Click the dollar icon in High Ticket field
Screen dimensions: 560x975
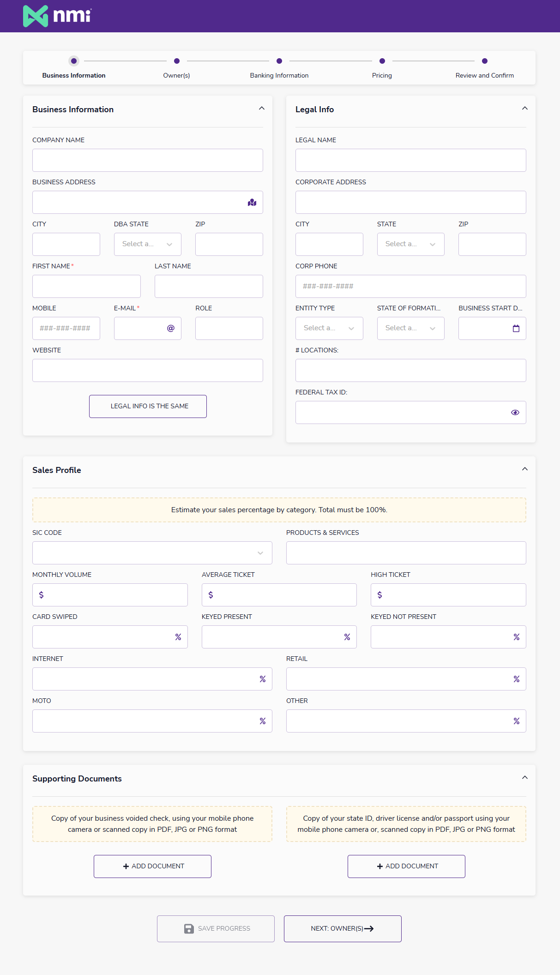click(380, 595)
